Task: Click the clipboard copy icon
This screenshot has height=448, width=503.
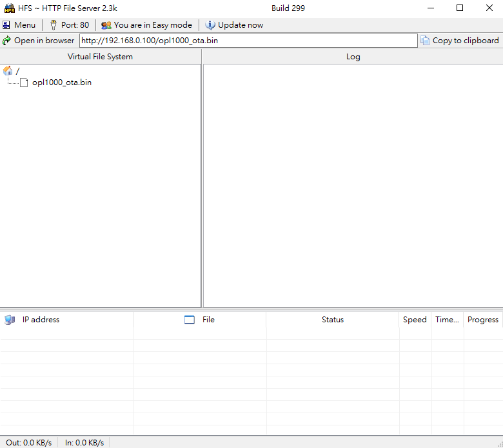Action: coord(425,41)
